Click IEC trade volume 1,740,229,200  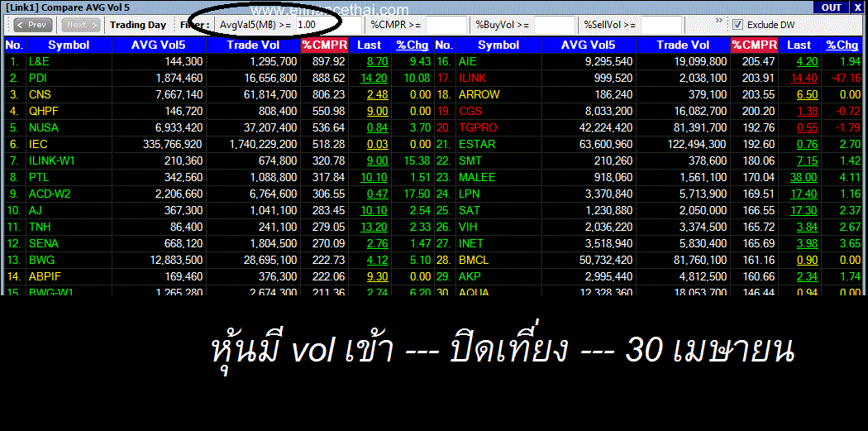click(x=264, y=144)
